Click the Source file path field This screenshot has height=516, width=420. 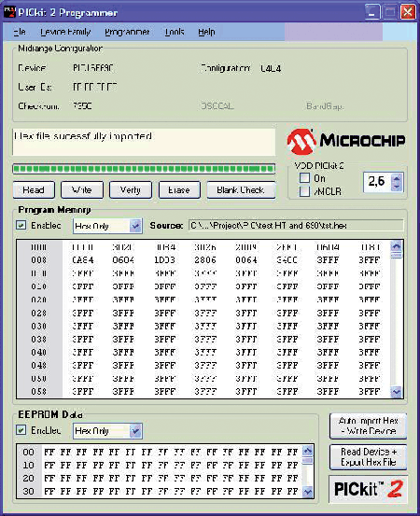296,226
